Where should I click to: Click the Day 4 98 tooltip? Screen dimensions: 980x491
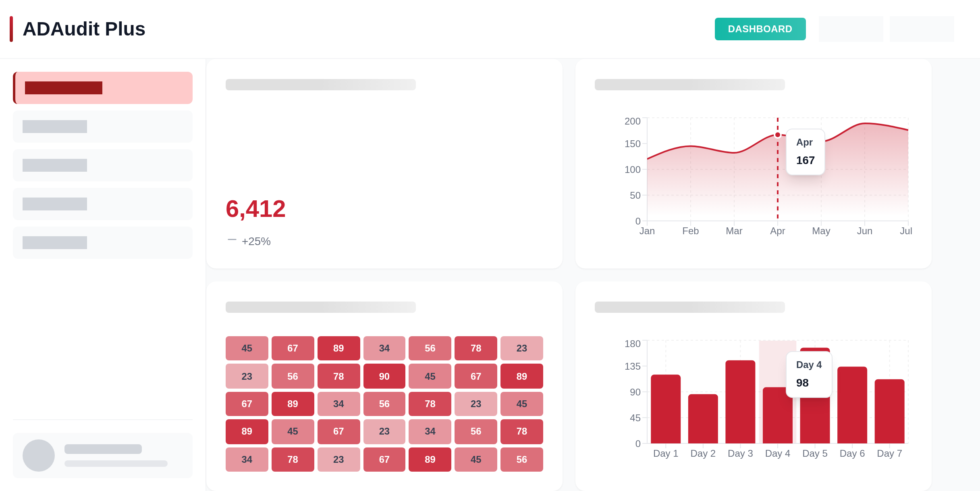tap(808, 374)
